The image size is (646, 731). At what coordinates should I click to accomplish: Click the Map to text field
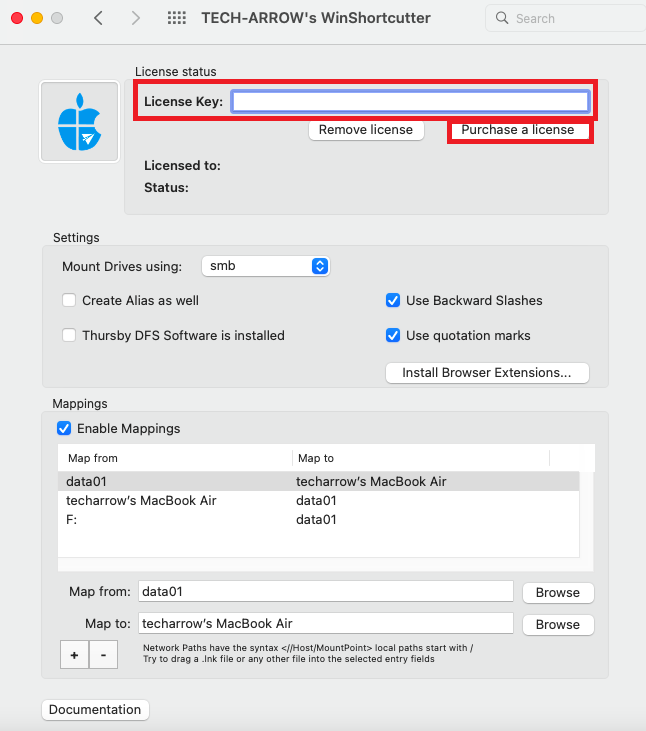[x=326, y=623]
